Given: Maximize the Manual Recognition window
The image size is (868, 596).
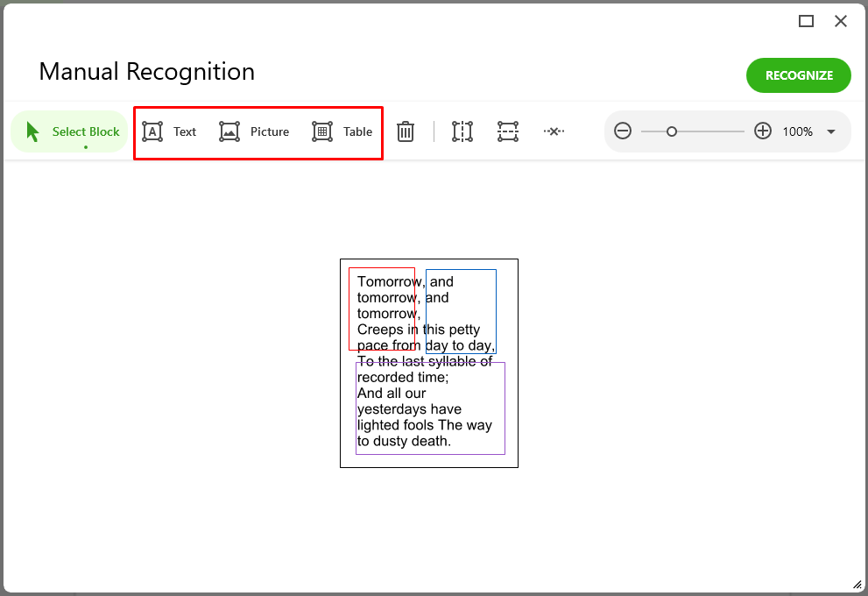Looking at the screenshot, I should tap(806, 21).
